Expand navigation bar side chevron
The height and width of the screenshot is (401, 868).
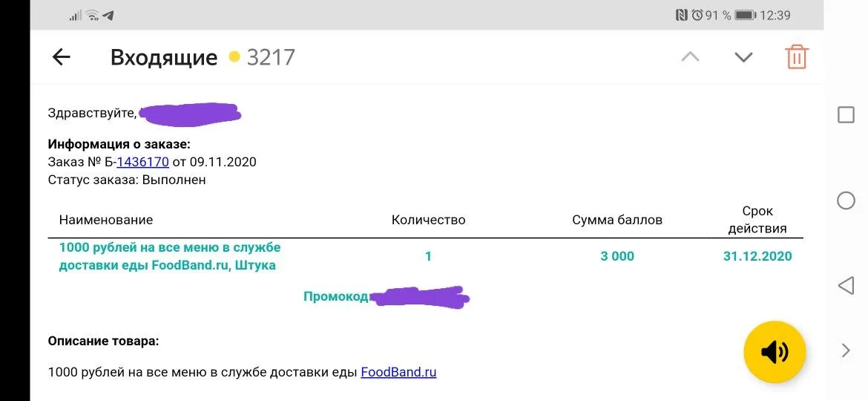[845, 350]
